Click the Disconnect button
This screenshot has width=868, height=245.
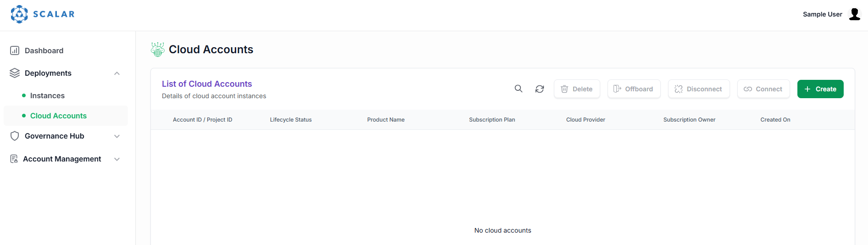pos(699,89)
